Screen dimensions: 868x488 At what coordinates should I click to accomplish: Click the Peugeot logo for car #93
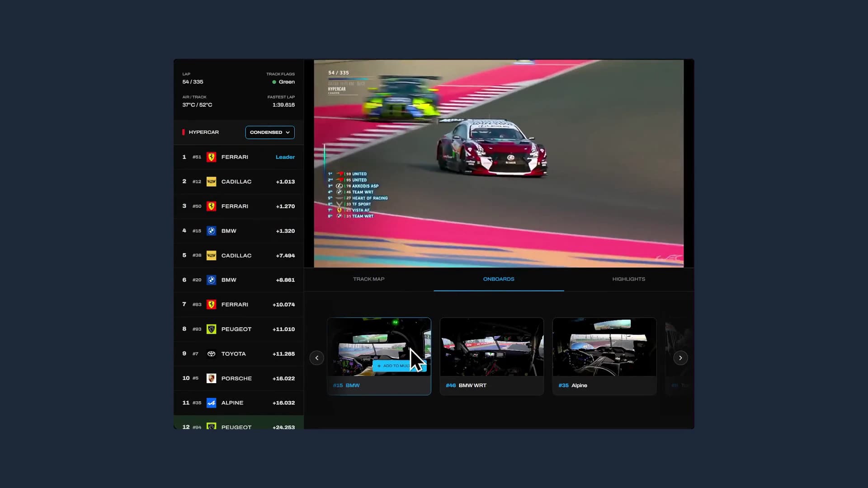(211, 329)
